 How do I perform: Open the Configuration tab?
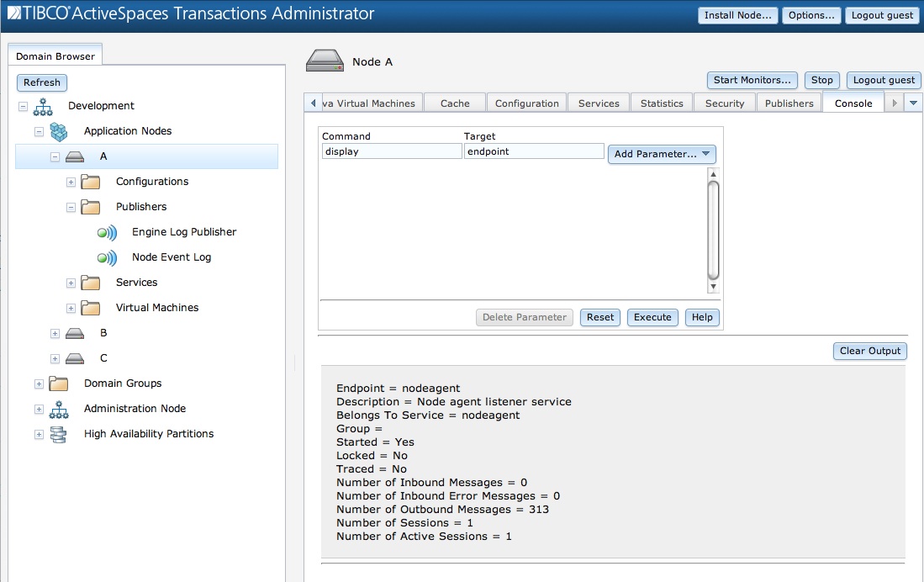coord(527,103)
